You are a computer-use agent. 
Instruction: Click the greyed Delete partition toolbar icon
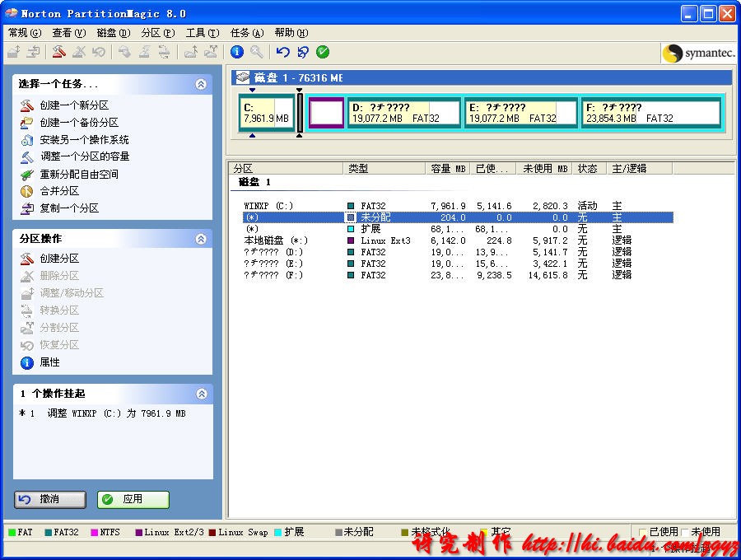(79, 52)
